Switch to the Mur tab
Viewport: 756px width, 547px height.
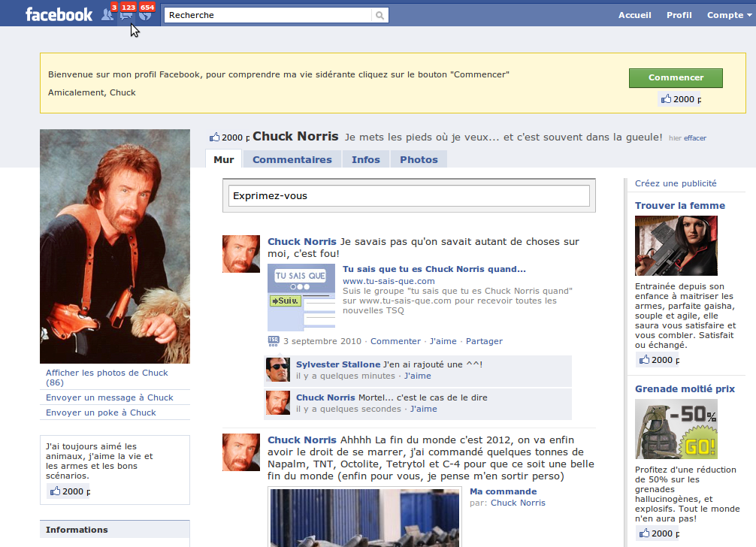pyautogui.click(x=224, y=159)
